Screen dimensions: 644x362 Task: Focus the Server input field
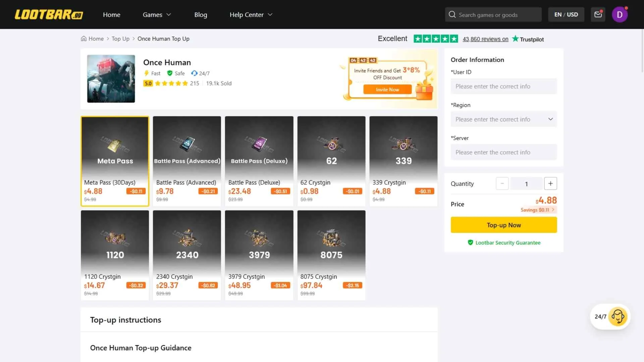[x=503, y=152]
